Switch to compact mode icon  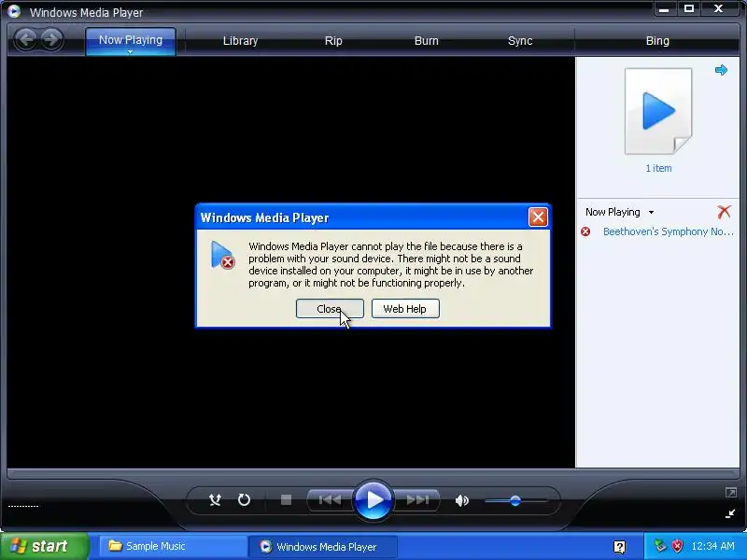pyautogui.click(x=730, y=513)
